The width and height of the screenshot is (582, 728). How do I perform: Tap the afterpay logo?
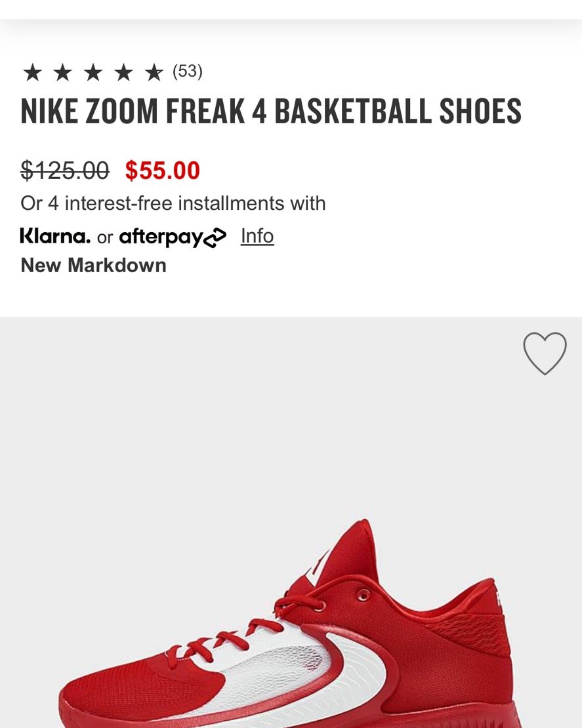(x=161, y=237)
